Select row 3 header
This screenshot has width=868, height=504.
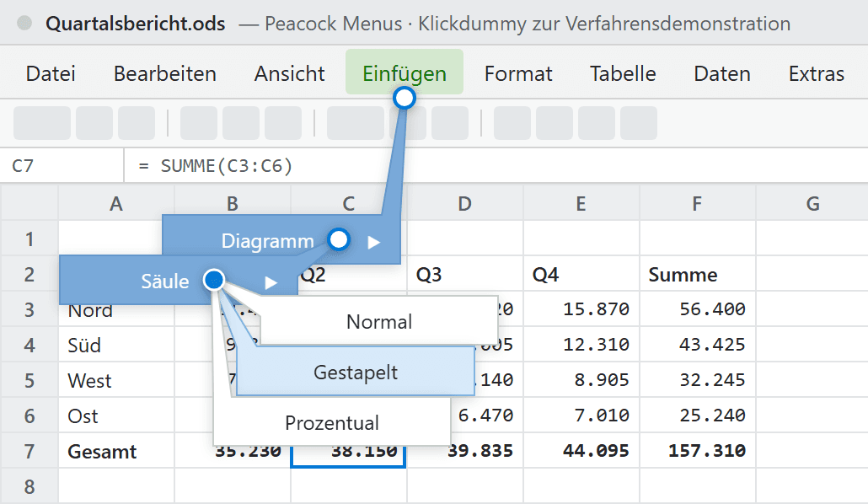pyautogui.click(x=29, y=309)
